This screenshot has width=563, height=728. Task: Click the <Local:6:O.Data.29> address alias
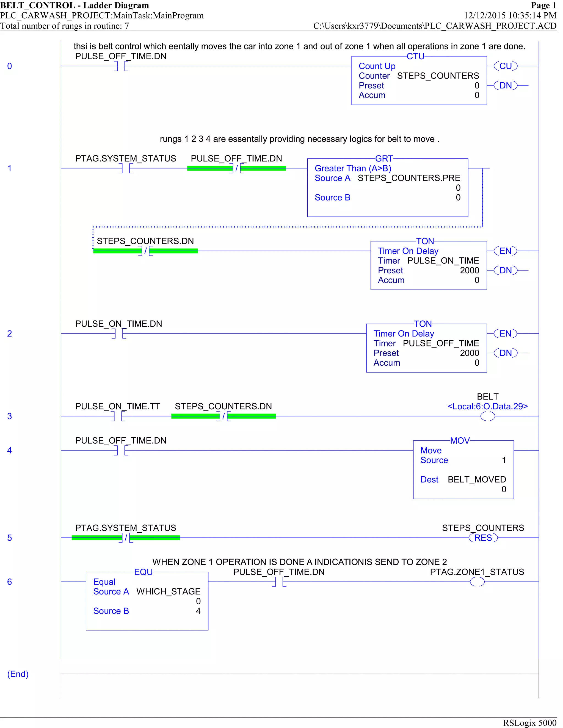[488, 406]
